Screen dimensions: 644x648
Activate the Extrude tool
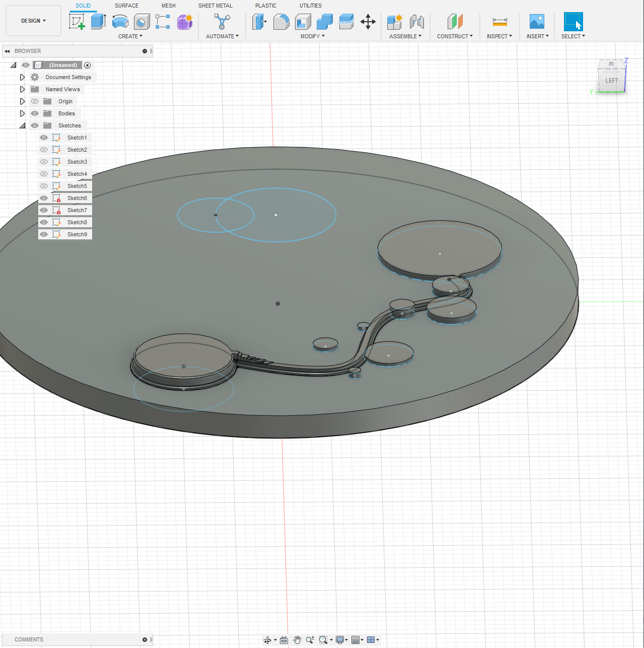pos(97,22)
